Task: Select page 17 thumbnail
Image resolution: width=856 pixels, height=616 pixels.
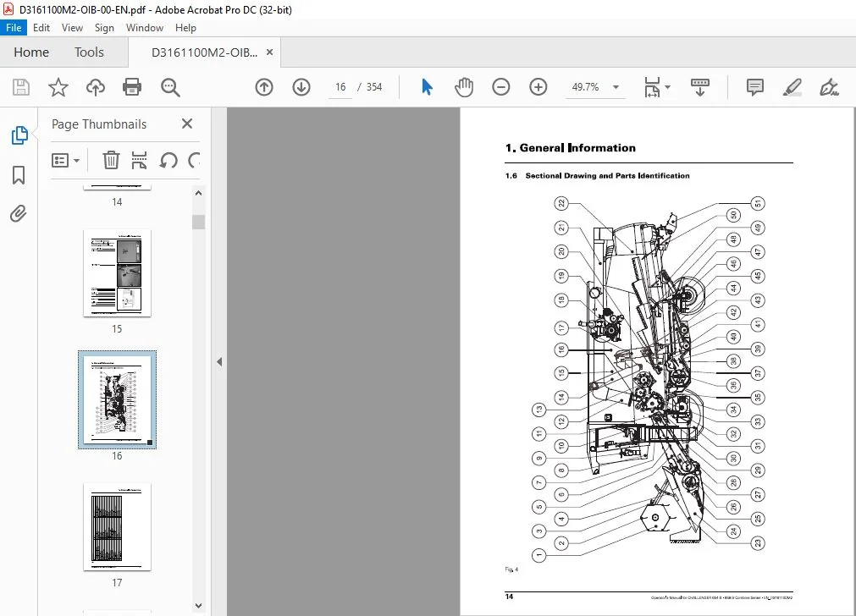Action: (118, 526)
